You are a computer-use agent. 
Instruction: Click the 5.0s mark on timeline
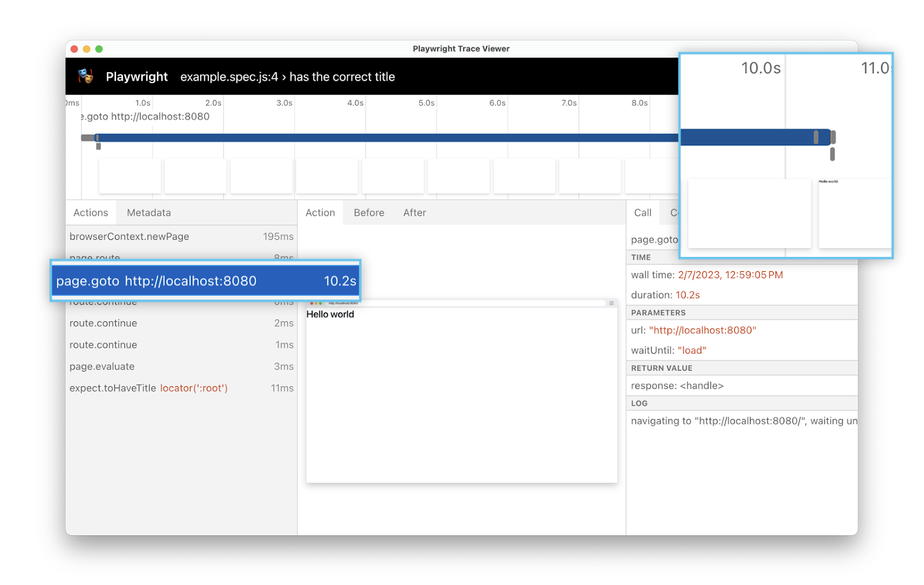coord(426,103)
